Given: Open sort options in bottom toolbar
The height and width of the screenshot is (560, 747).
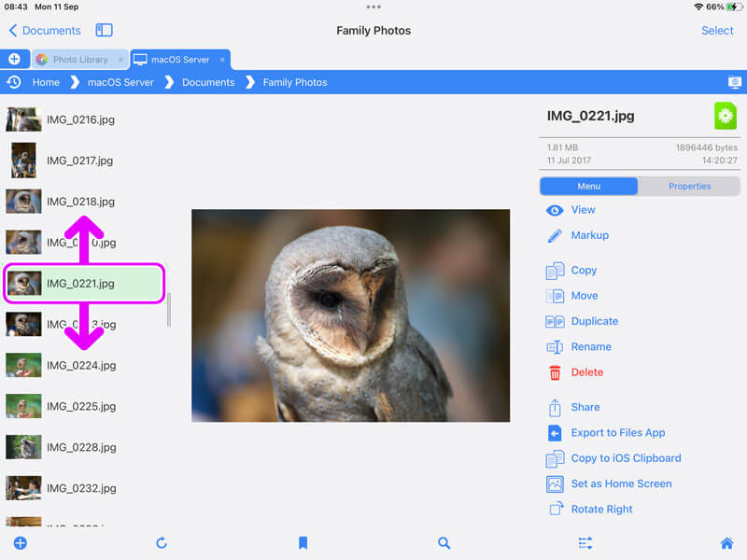Looking at the screenshot, I should (585, 543).
